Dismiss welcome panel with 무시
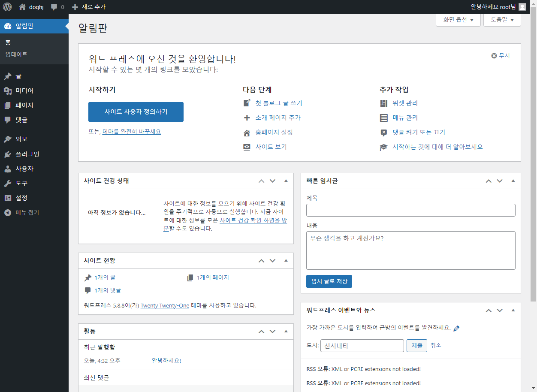 501,56
